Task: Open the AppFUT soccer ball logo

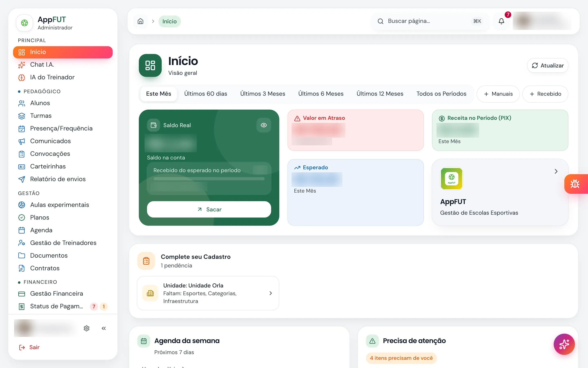Action: 24,23
